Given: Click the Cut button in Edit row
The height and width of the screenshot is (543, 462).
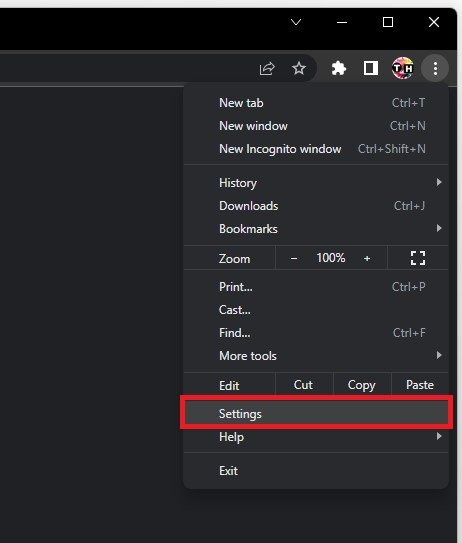Looking at the screenshot, I should [x=303, y=385].
